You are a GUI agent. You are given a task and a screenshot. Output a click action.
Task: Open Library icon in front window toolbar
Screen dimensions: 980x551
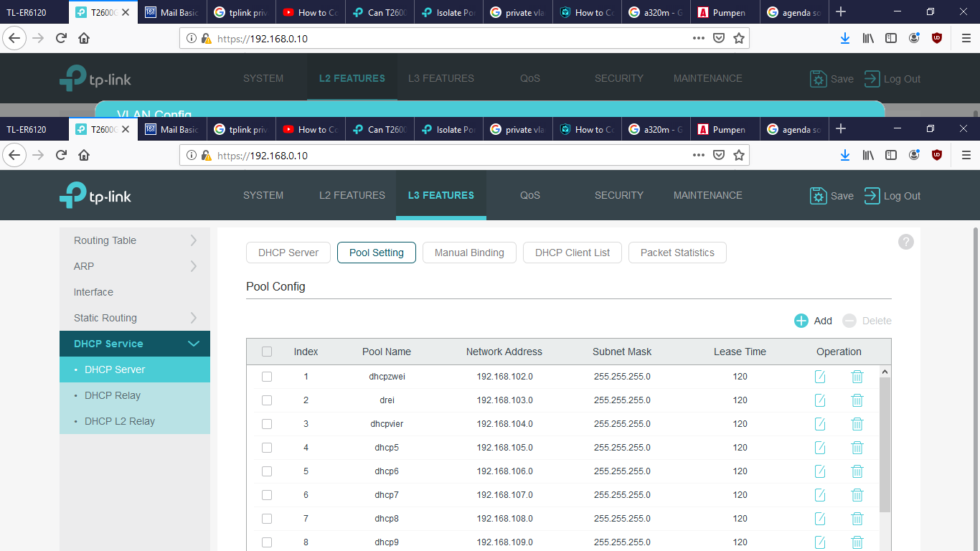tap(868, 155)
